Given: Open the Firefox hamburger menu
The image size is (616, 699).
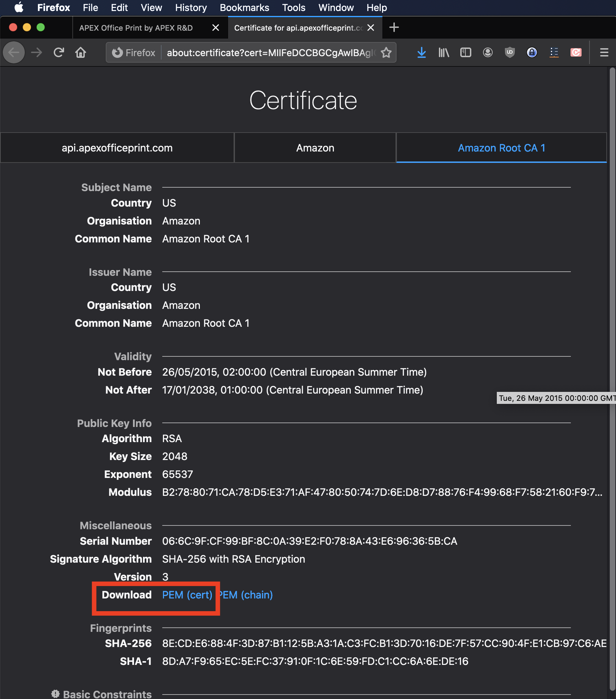Looking at the screenshot, I should pyautogui.click(x=604, y=52).
